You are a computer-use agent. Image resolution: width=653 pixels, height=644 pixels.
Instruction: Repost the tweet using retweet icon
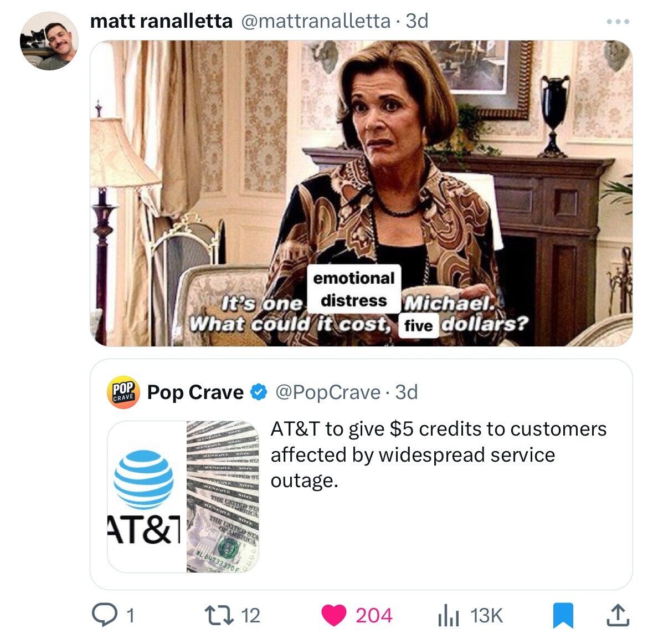(219, 616)
